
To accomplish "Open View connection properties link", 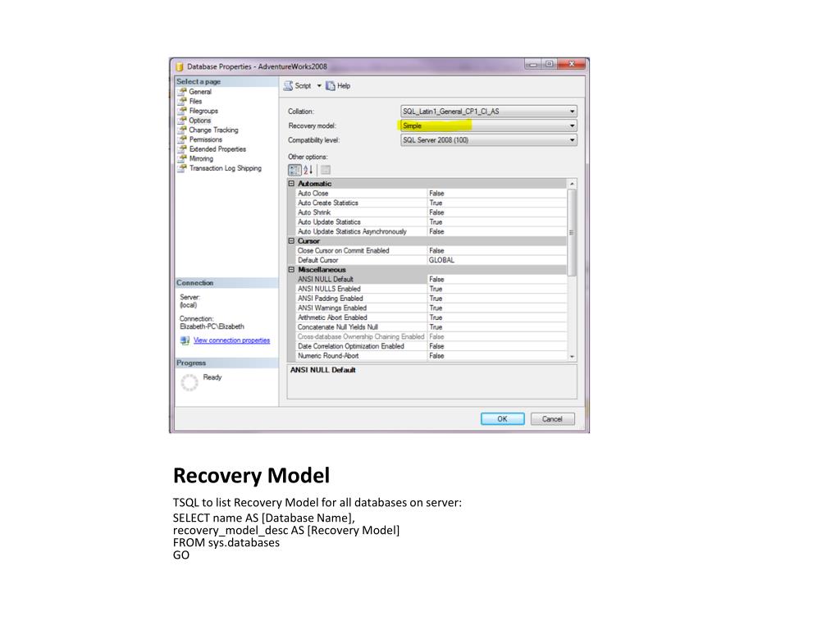I will coord(231,340).
